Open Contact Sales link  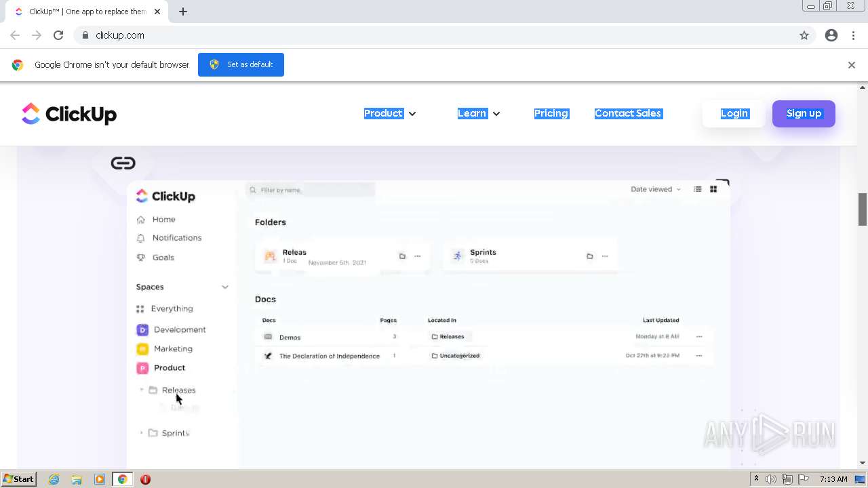coord(628,113)
